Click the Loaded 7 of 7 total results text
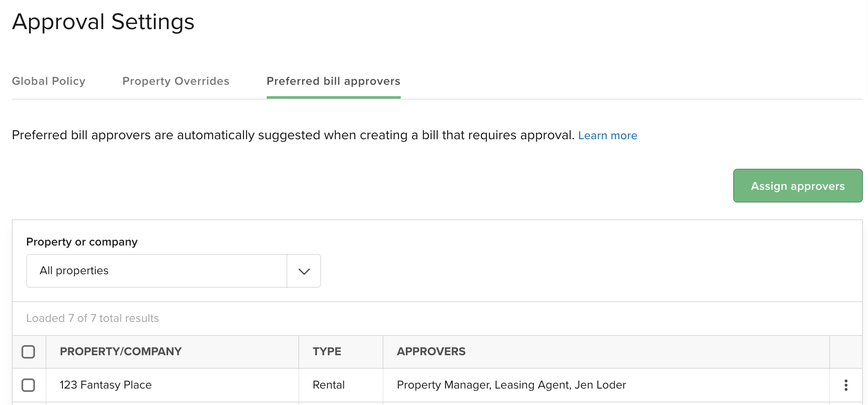This screenshot has height=405, width=868. [93, 319]
